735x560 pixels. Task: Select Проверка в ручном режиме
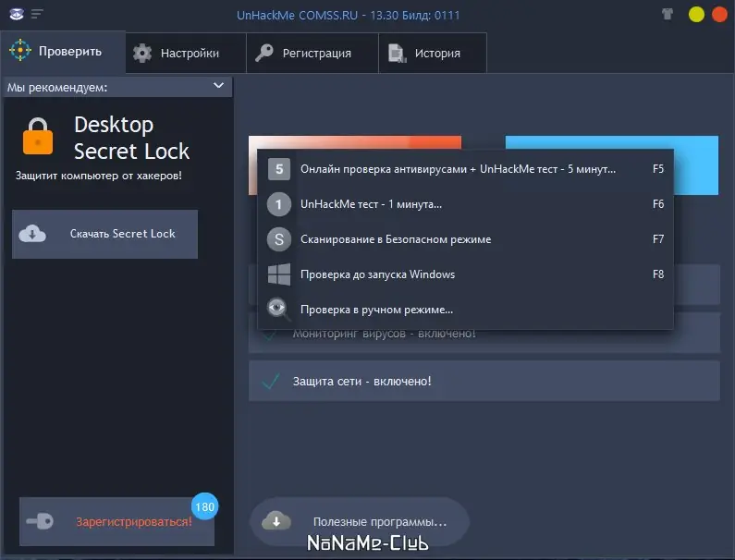(x=465, y=310)
